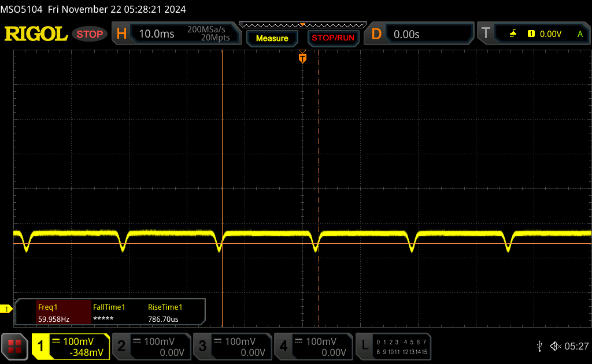Click the timestamp header text
Image resolution: width=592 pixels, height=364 pixels.
[93, 9]
